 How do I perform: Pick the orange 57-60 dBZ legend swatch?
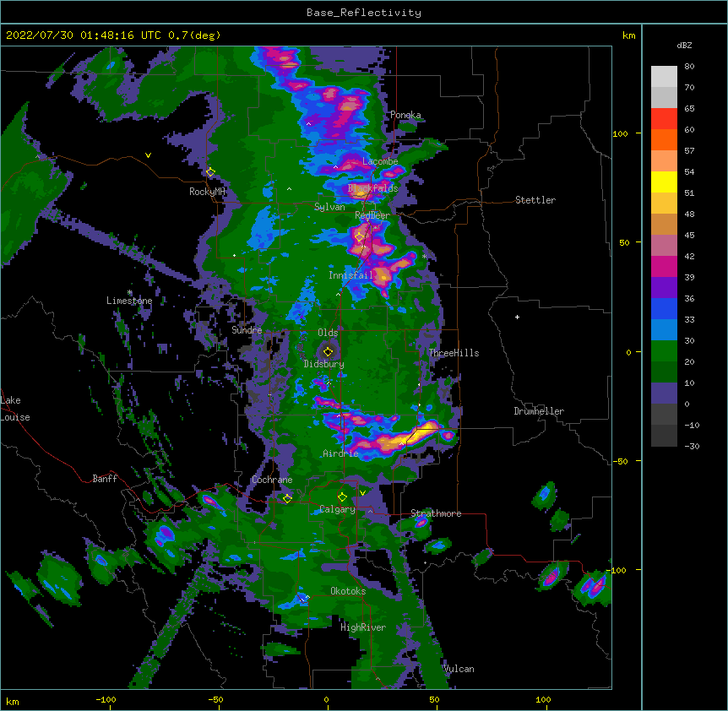tap(664, 139)
